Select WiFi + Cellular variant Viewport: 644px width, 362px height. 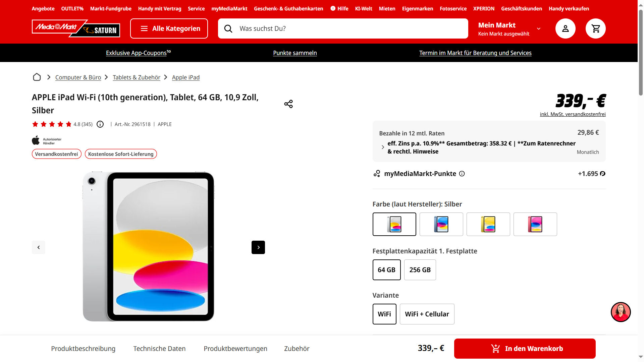pos(427,314)
